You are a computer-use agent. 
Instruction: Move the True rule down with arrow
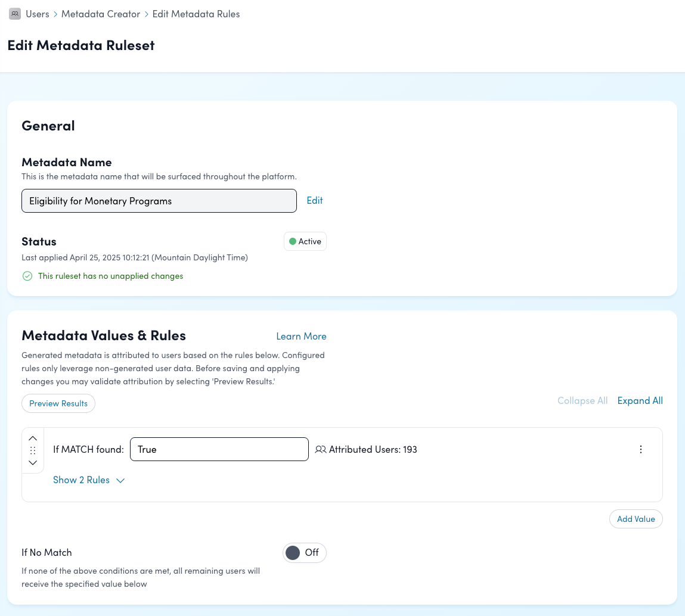click(33, 462)
